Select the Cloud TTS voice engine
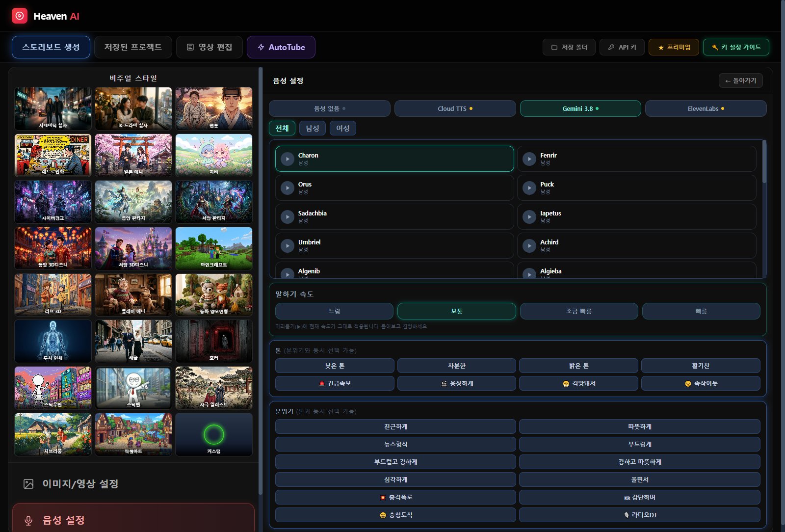The height and width of the screenshot is (532, 785). (x=455, y=108)
